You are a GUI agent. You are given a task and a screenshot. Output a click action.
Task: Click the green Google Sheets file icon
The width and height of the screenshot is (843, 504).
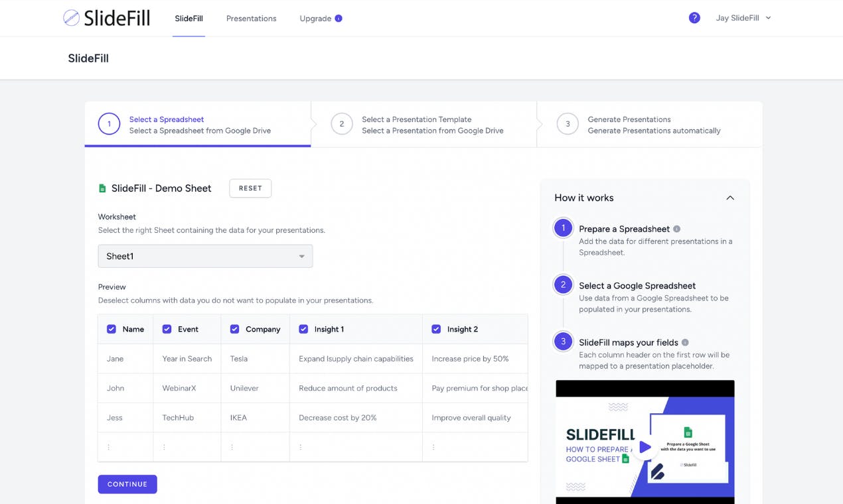point(102,188)
